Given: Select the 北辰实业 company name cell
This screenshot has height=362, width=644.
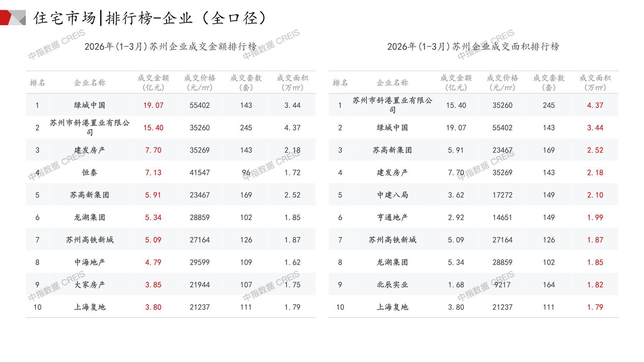Looking at the screenshot, I should pyautogui.click(x=392, y=285).
